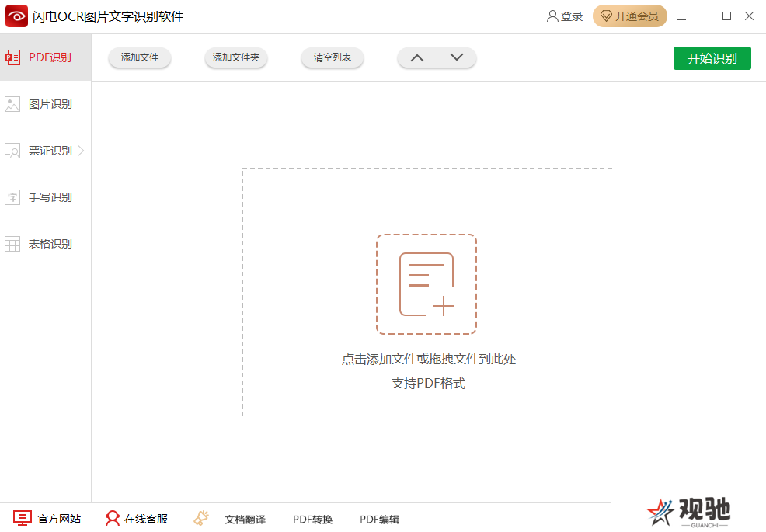Switch to PDF识别 tab

pos(45,57)
